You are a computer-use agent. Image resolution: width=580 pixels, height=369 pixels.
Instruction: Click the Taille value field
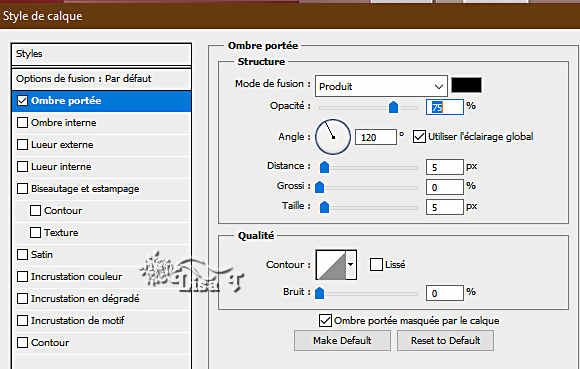445,207
